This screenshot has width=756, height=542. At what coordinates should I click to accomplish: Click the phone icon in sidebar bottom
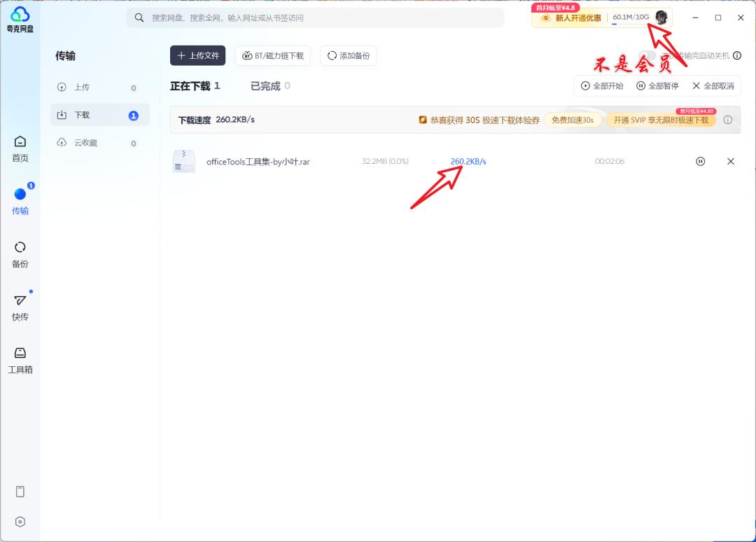pos(20,492)
